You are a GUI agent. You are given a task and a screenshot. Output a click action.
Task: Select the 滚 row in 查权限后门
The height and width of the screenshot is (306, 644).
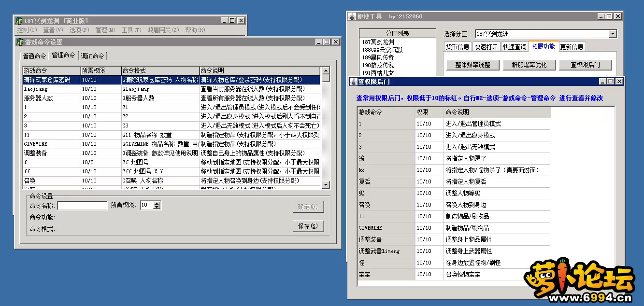click(x=453, y=158)
